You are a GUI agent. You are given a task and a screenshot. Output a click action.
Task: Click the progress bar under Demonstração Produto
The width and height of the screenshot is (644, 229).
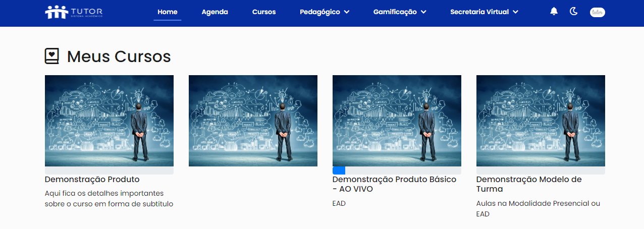109,170
